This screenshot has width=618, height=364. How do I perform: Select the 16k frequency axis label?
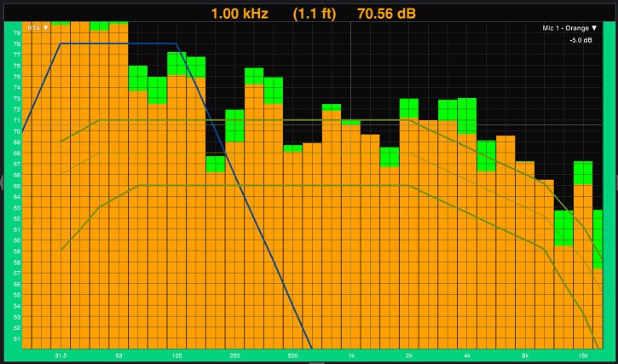(584, 355)
